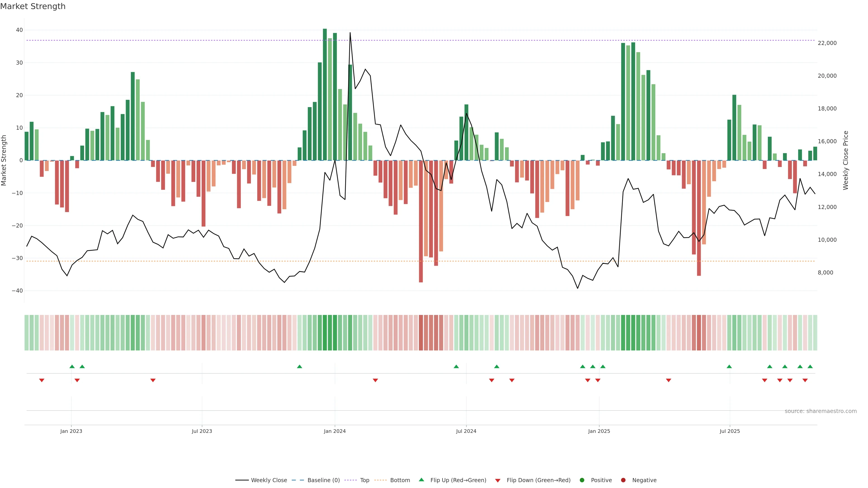Click the red Negative legend dot
Viewport: 868px width, 488px height.
tap(623, 480)
